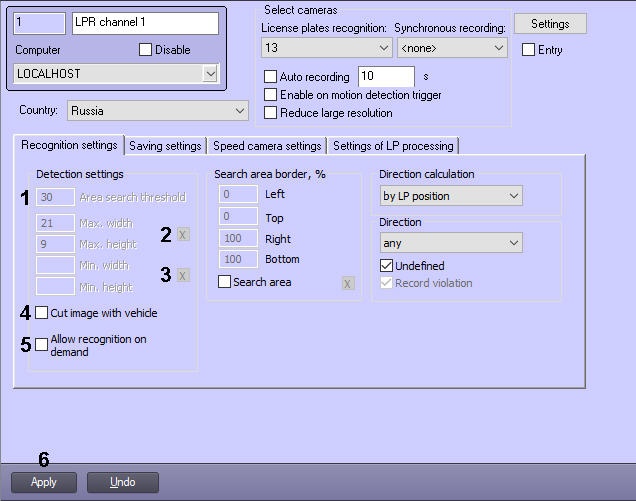The height and width of the screenshot is (501, 636).
Task: Click the LPR channel 1 name field
Action: [145, 22]
